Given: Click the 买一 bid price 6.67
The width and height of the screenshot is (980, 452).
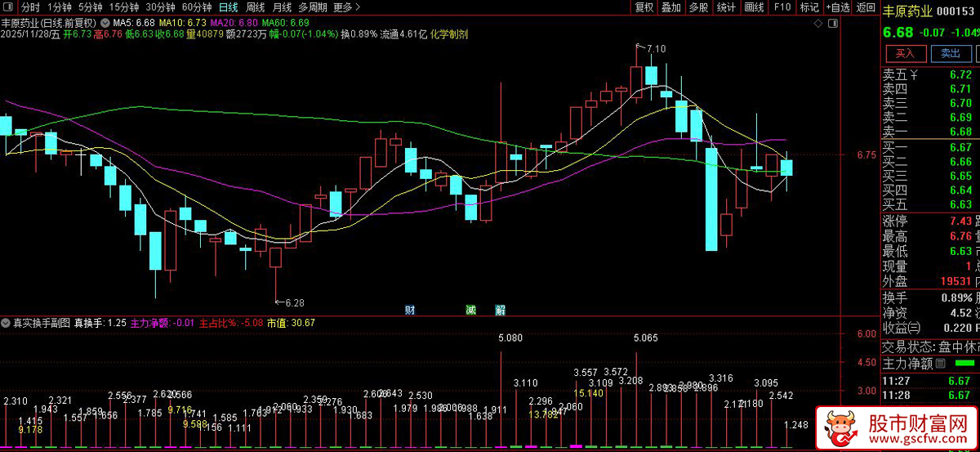Looking at the screenshot, I should click(960, 147).
